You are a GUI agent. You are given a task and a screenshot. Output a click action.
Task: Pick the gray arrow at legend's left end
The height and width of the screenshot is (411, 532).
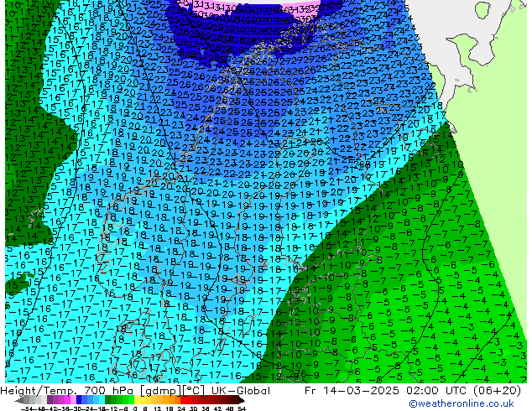(x=18, y=400)
